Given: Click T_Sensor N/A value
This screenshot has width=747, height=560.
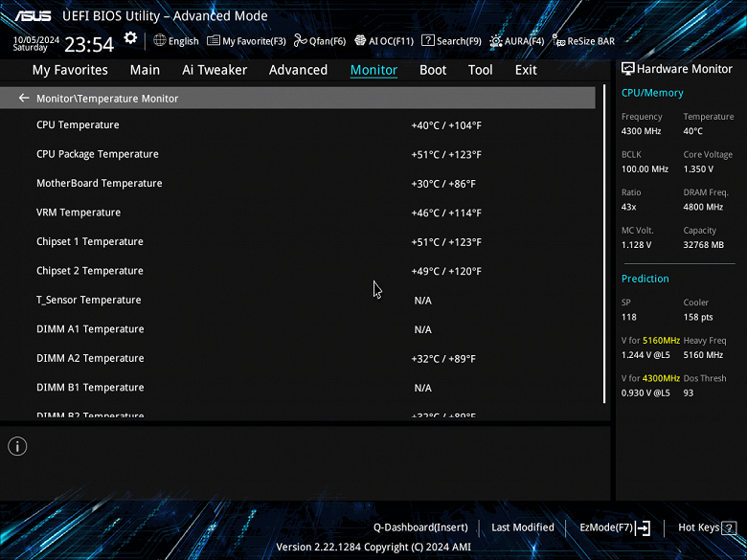Looking at the screenshot, I should [423, 301].
